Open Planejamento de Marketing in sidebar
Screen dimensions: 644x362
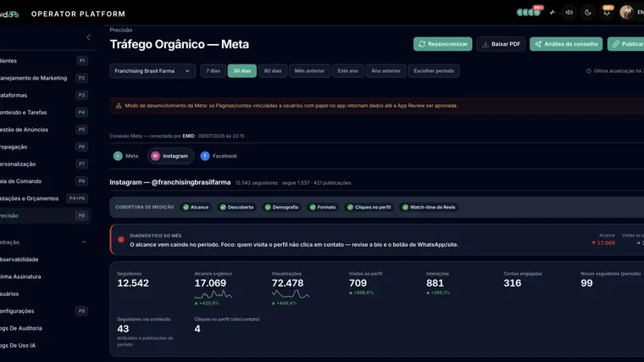(44, 78)
